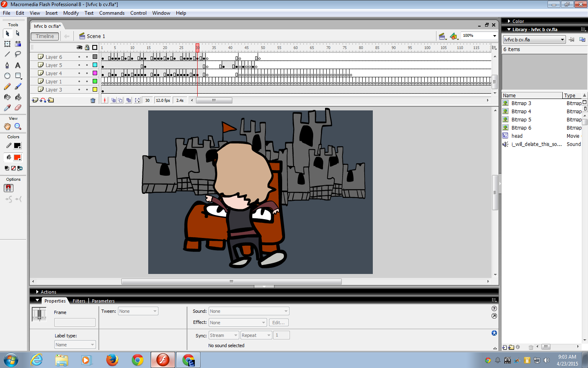Image resolution: width=588 pixels, height=368 pixels.
Task: Switch to the Filters tab
Action: click(x=79, y=301)
